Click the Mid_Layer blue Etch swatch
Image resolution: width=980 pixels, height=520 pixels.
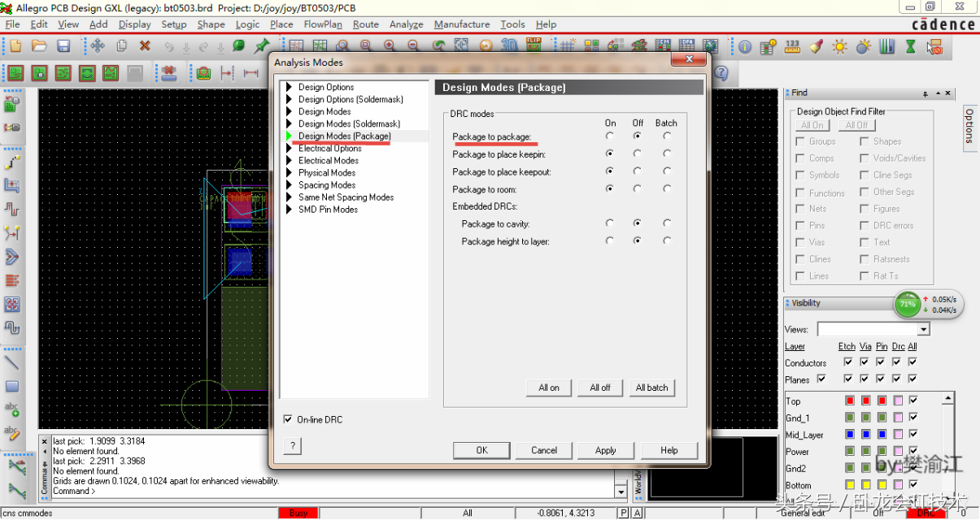click(850, 435)
